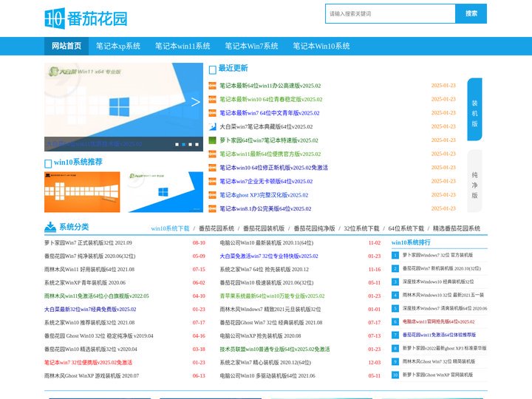Click the 最近更新 section square icon
532x399 pixels.
[212, 70]
